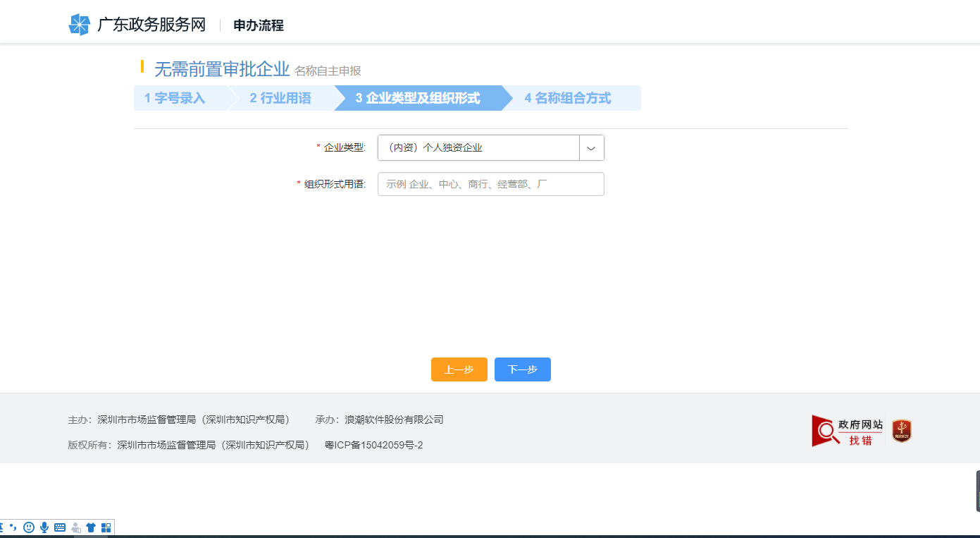This screenshot has width=980, height=538.
Task: Click the 广东政务服务网 logo icon
Action: (x=77, y=24)
